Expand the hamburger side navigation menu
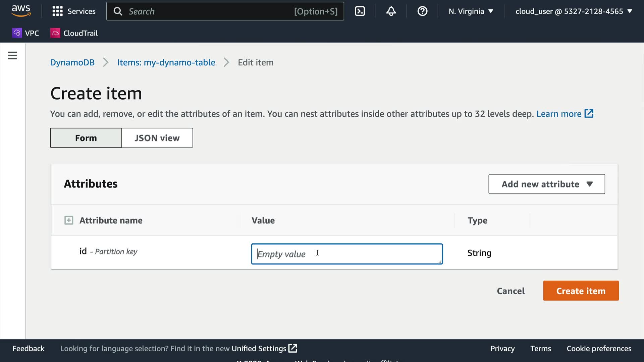644x362 pixels. click(12, 56)
